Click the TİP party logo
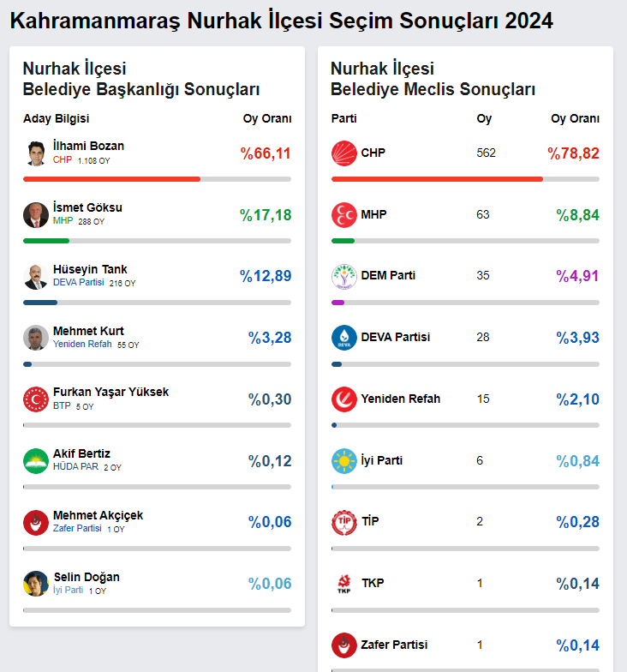Viewport: 627px width, 672px height. (x=343, y=522)
